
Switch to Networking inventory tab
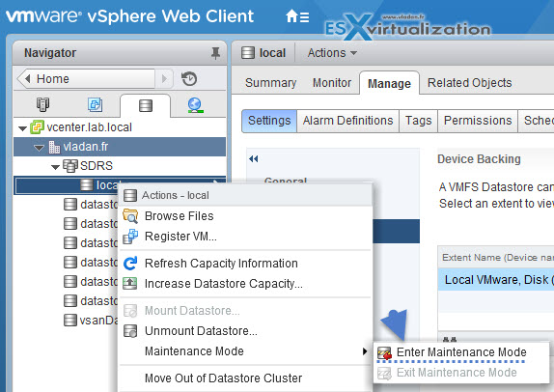tap(195, 105)
